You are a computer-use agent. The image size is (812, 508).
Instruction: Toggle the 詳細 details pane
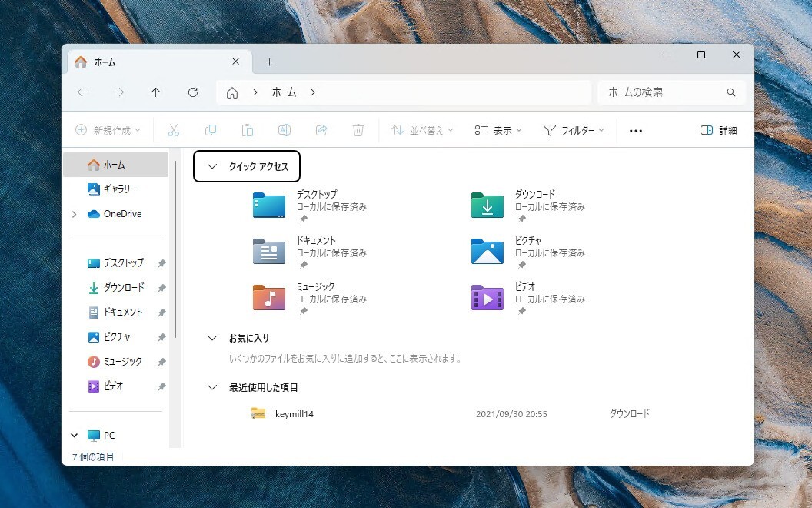(718, 130)
